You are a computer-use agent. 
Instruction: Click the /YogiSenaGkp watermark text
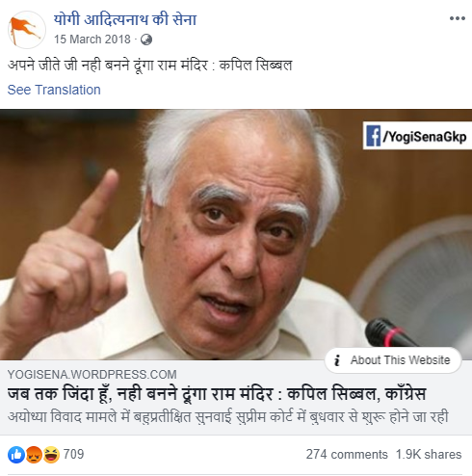click(425, 137)
